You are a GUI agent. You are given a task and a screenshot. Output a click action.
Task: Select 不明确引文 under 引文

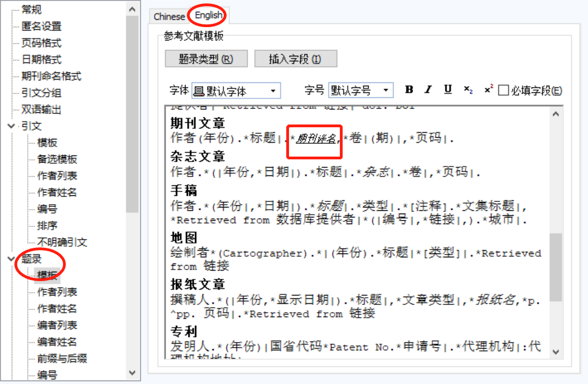(x=62, y=242)
